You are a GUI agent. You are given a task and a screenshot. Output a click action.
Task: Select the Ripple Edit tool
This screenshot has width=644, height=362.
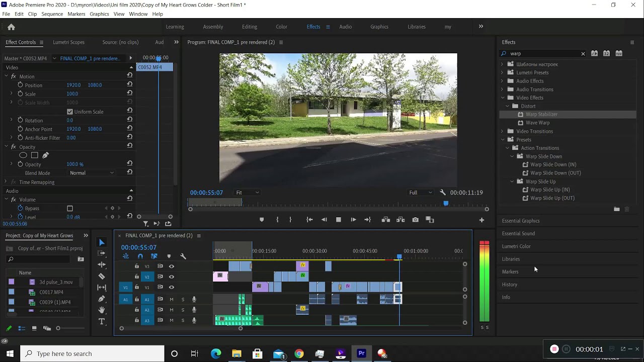[x=102, y=264]
